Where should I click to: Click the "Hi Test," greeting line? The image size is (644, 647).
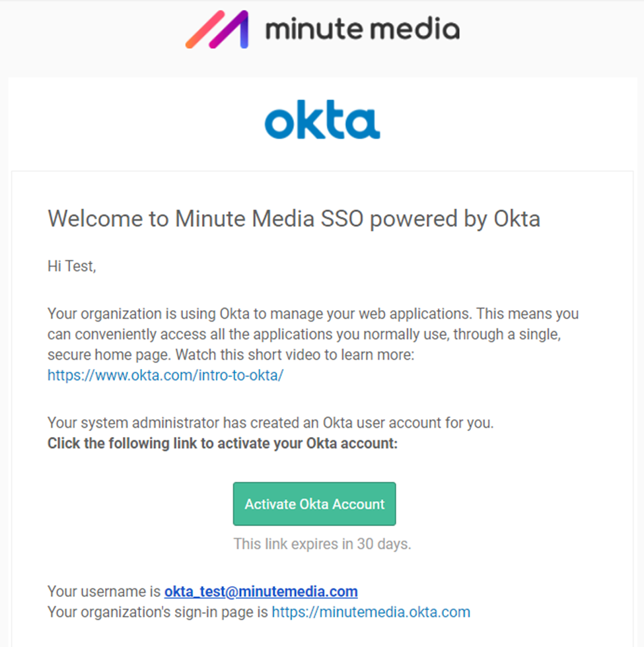71,267
